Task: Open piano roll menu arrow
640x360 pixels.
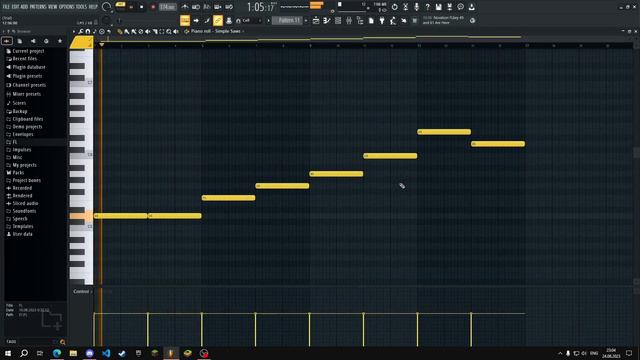Action: (x=74, y=31)
